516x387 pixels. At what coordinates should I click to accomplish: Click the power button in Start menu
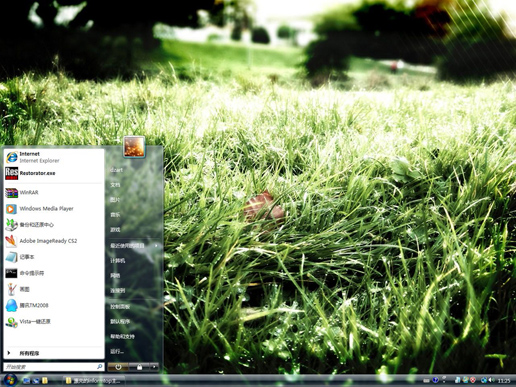pyautogui.click(x=118, y=367)
